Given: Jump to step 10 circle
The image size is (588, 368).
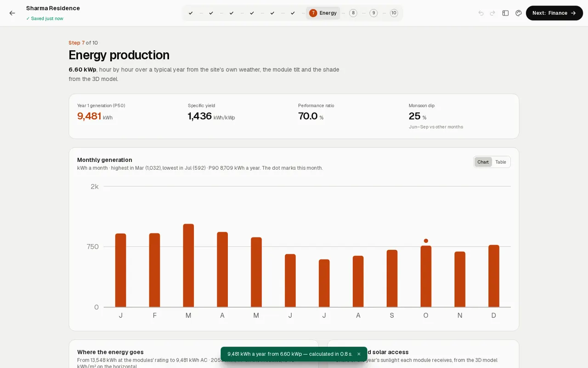Looking at the screenshot, I should coord(394,13).
